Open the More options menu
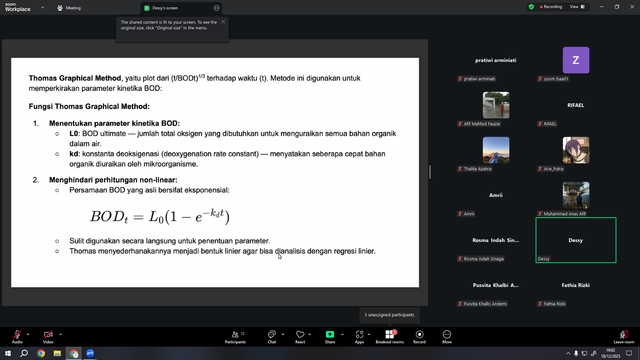The height and width of the screenshot is (360, 640). point(447,337)
